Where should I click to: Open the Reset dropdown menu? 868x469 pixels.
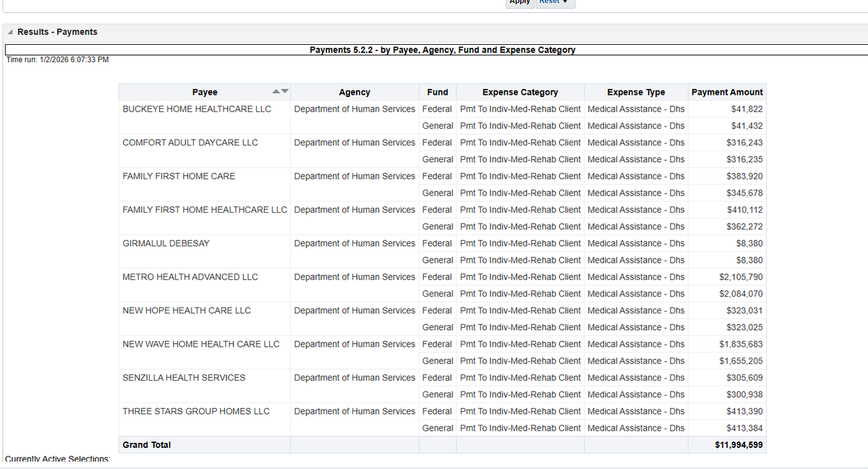554,1
